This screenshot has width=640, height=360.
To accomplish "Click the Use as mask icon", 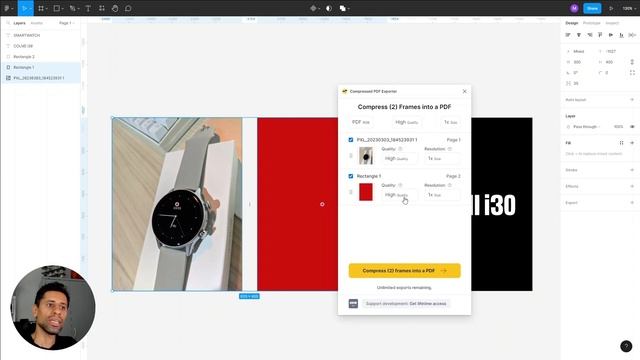I will point(329,8).
